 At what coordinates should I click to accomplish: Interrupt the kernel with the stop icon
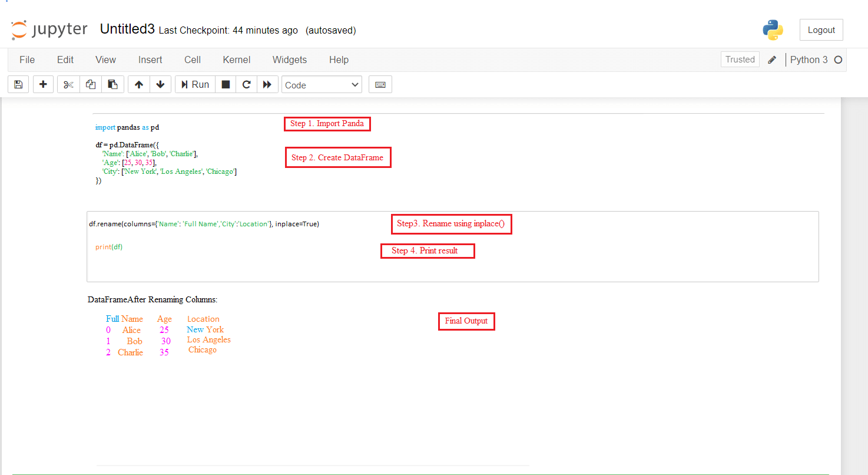(x=225, y=84)
